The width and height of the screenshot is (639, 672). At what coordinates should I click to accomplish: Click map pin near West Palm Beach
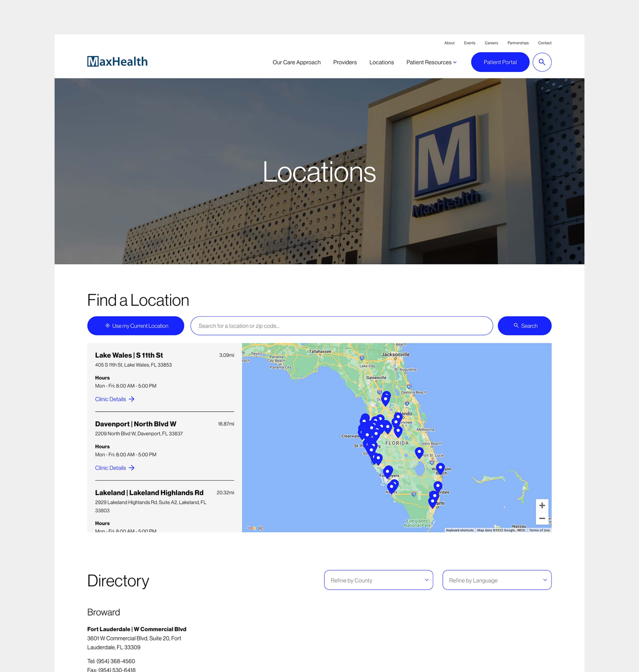[440, 468]
